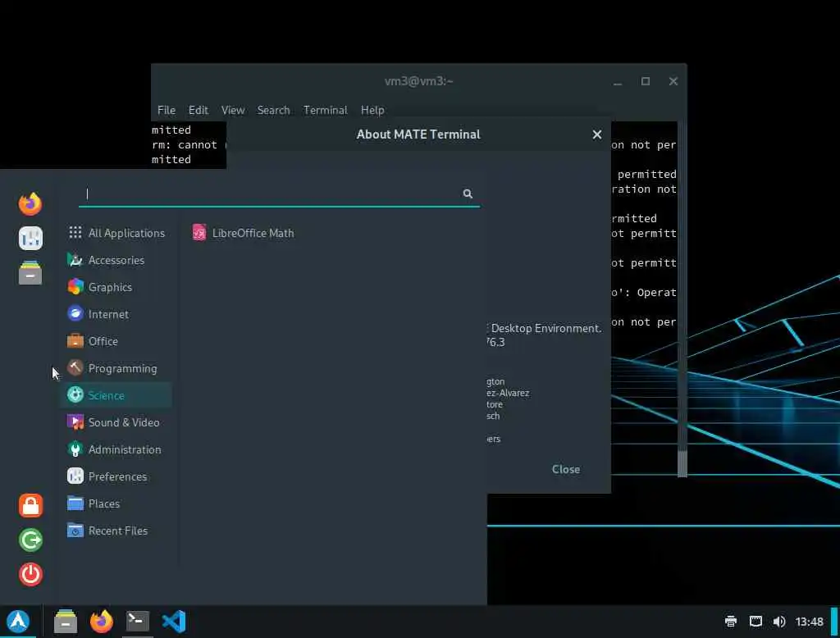Select the All Applications category

[x=116, y=233]
